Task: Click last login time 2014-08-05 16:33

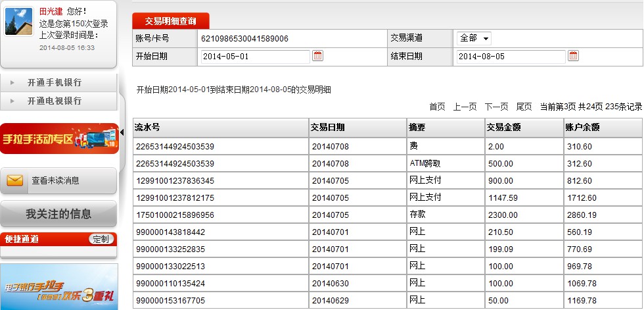Action: point(67,47)
